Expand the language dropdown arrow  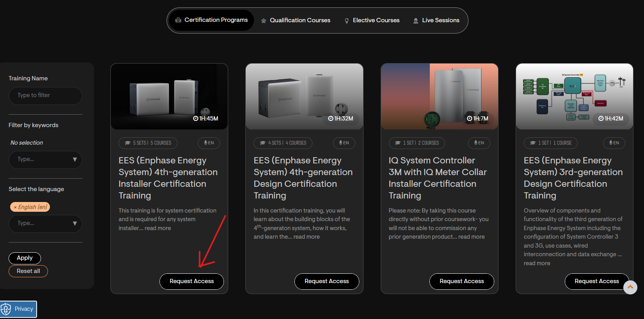pyautogui.click(x=75, y=223)
